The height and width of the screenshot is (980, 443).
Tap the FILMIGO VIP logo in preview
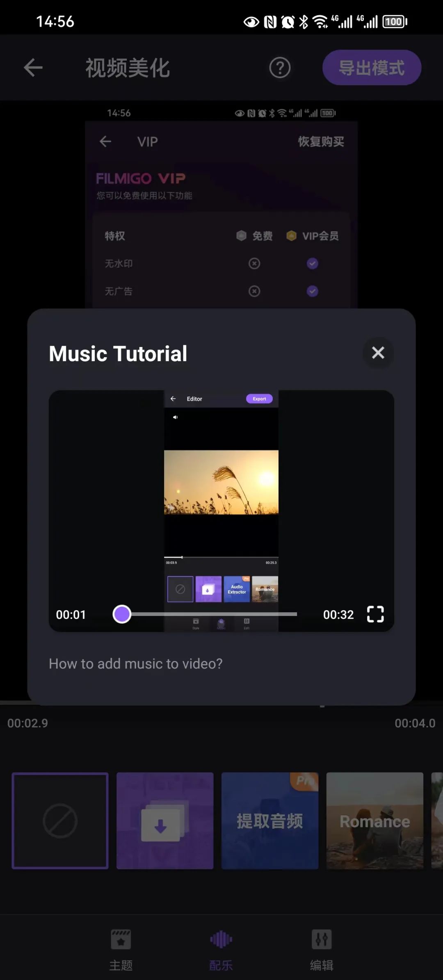pos(141,178)
